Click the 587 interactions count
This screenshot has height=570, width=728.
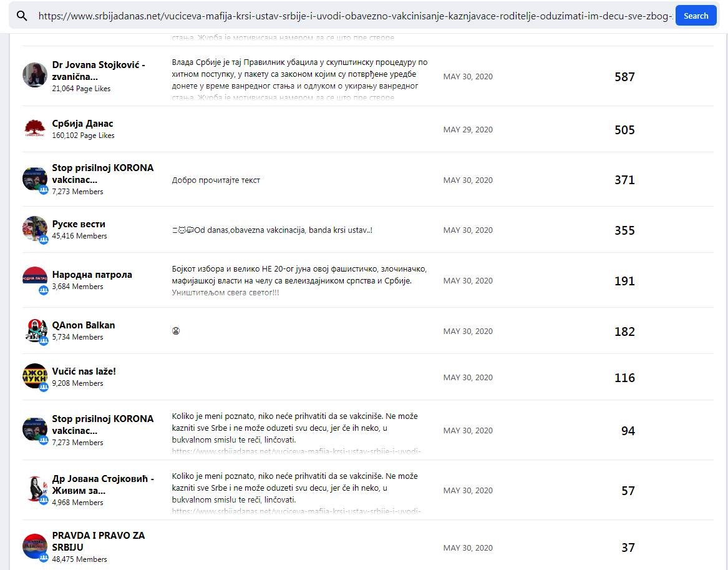(624, 77)
